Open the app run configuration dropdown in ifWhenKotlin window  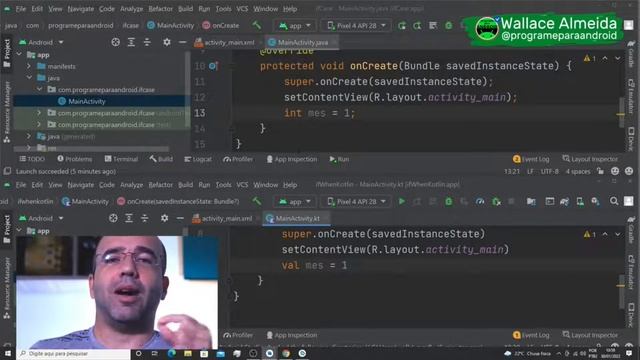pyautogui.click(x=295, y=201)
